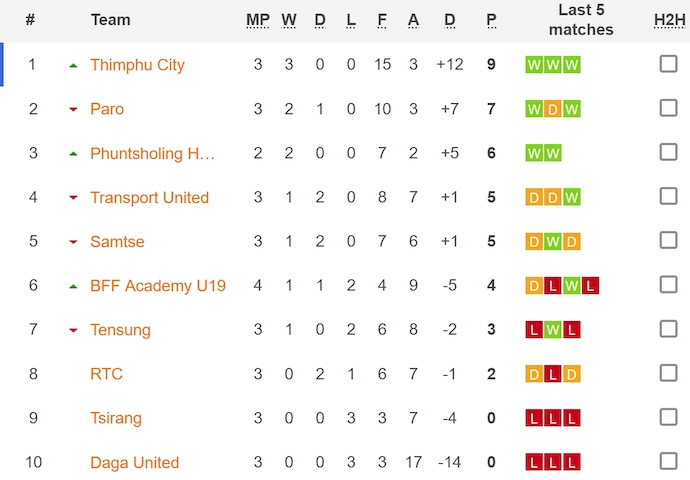Click the H2H column header

click(669, 20)
